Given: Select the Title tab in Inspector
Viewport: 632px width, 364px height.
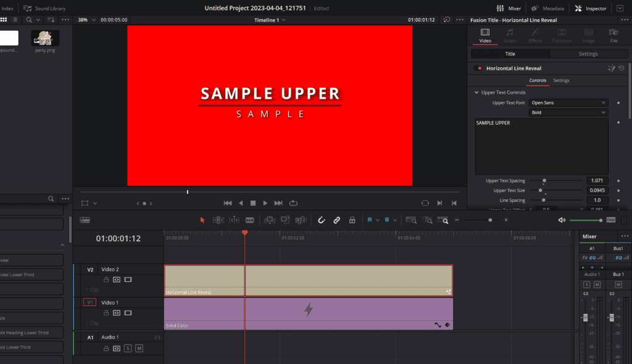Looking at the screenshot, I should coord(510,54).
